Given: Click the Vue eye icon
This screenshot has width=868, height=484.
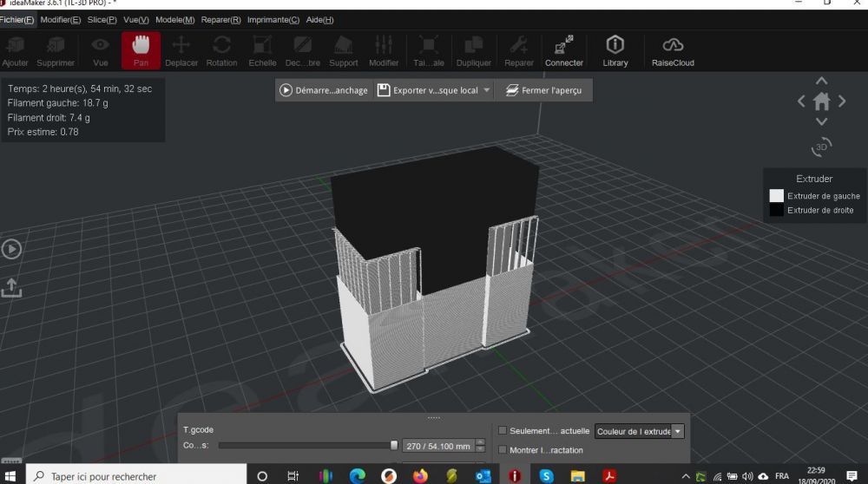Looking at the screenshot, I should point(101,50).
